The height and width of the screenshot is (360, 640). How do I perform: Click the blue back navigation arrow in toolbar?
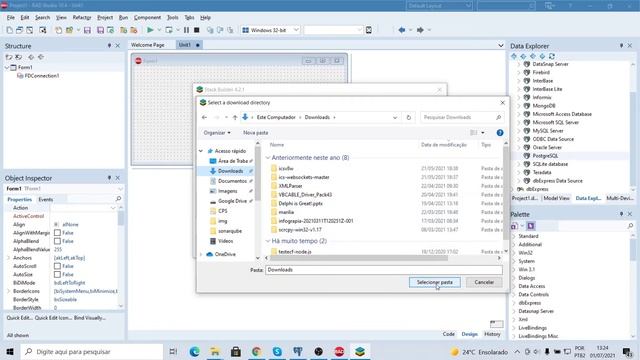coord(402,30)
